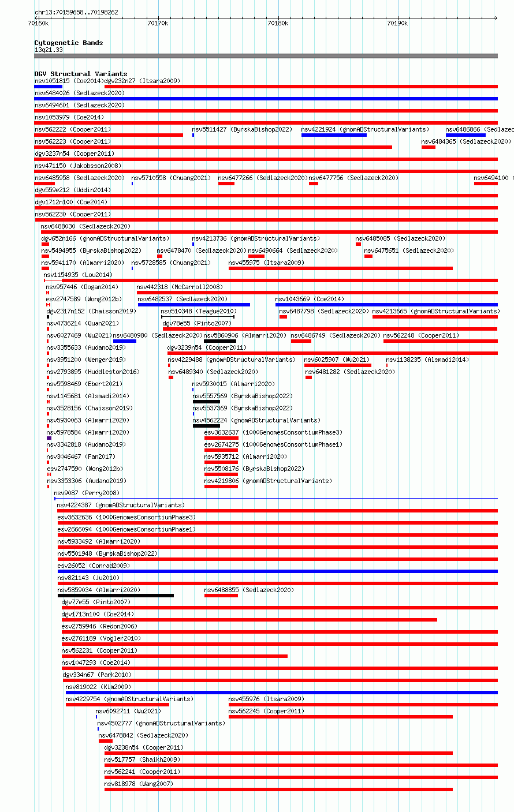The width and height of the screenshot is (514, 812).
Task: Click nsv1154935 (Lou2014) label
Action: (x=78, y=275)
